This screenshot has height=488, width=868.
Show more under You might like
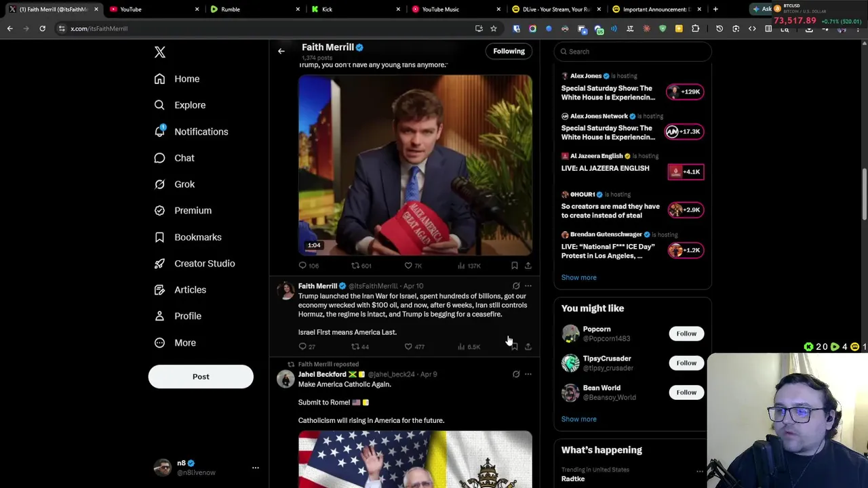tap(578, 419)
